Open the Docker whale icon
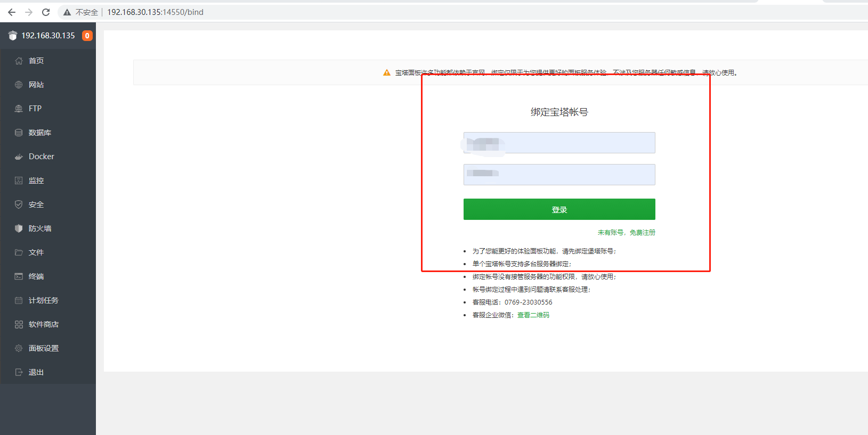This screenshot has height=435, width=868. (x=19, y=157)
